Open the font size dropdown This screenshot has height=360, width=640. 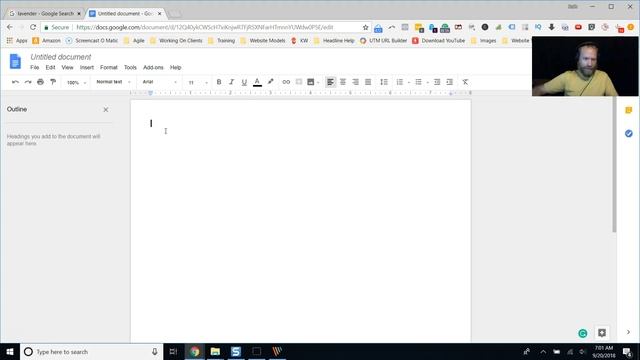point(198,82)
